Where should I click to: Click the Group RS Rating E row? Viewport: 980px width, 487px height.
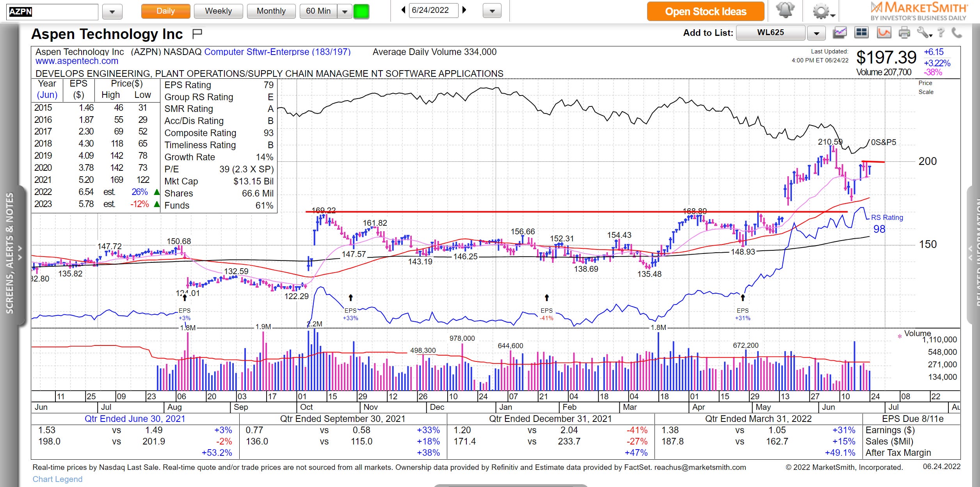tap(219, 97)
